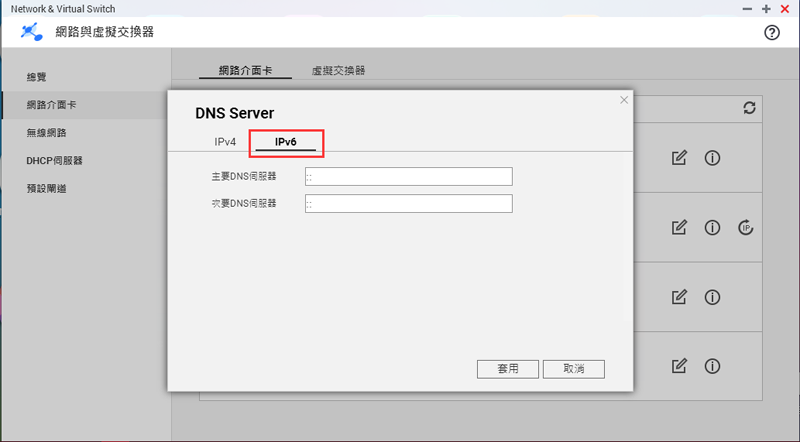Focus the 次要DNS伺服器 input field
800x442 pixels.
[408, 204]
